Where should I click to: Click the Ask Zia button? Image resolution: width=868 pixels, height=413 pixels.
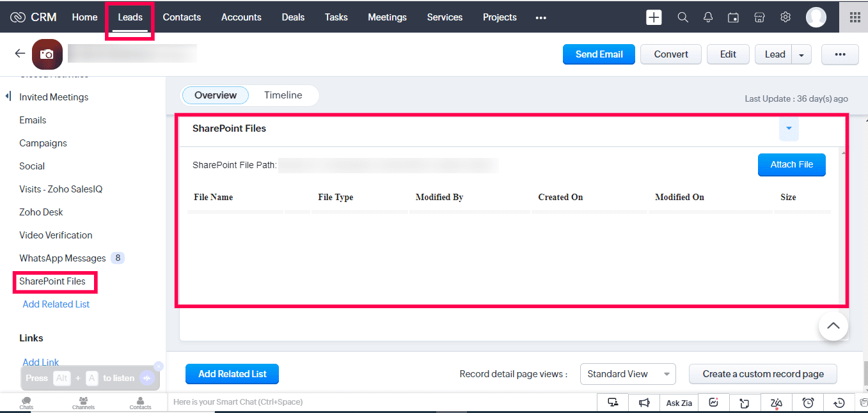click(x=679, y=403)
